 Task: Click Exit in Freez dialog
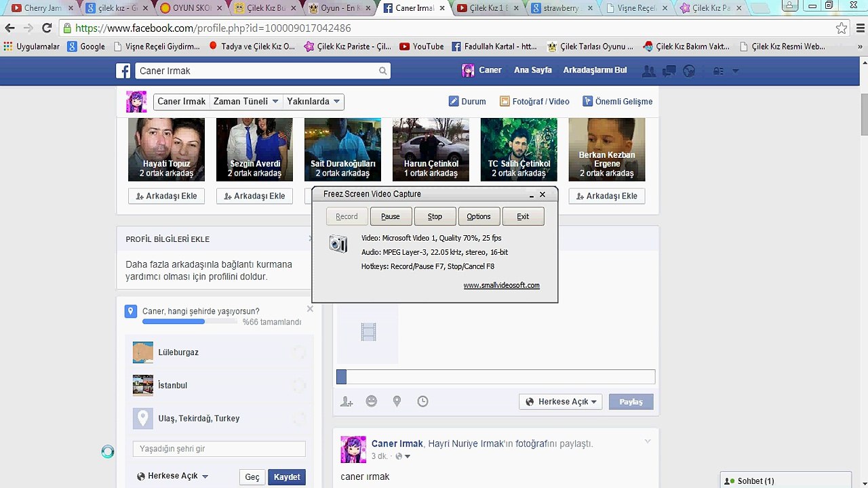point(523,216)
